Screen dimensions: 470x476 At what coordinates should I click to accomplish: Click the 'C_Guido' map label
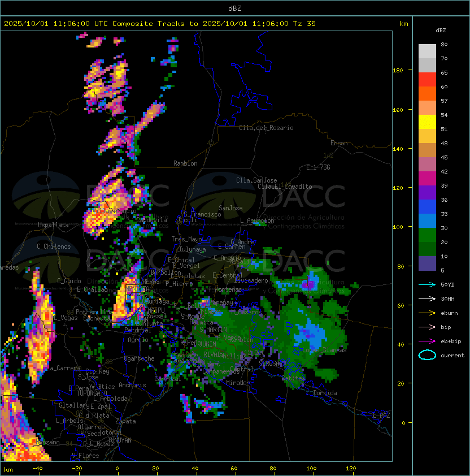point(69,281)
